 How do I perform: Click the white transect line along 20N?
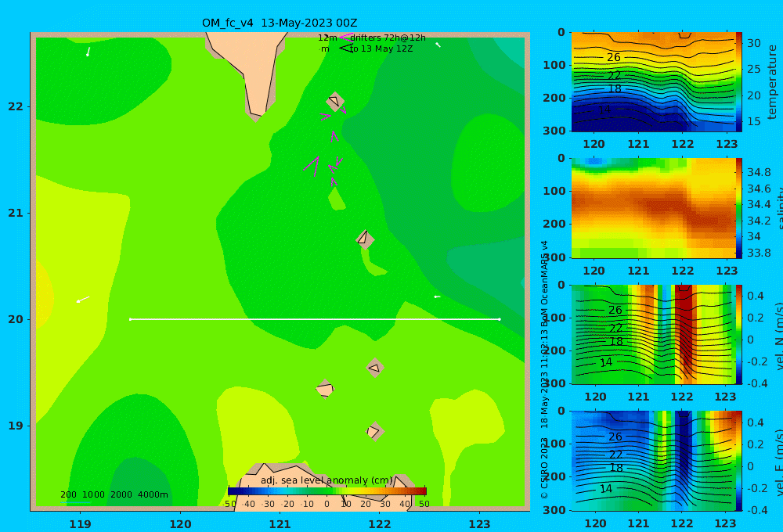pos(315,319)
